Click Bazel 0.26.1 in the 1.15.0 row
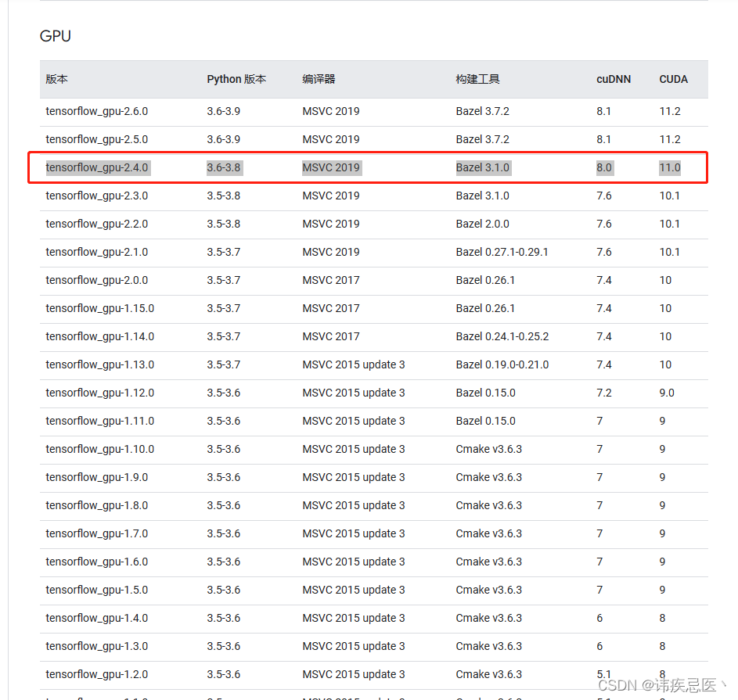This screenshot has width=738, height=700. coord(485,309)
